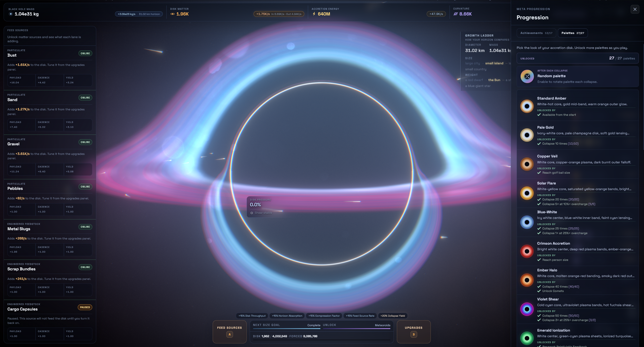Image resolution: width=644 pixels, height=347 pixels.
Task: Choose the Blue-White palette icon
Action: (527, 222)
